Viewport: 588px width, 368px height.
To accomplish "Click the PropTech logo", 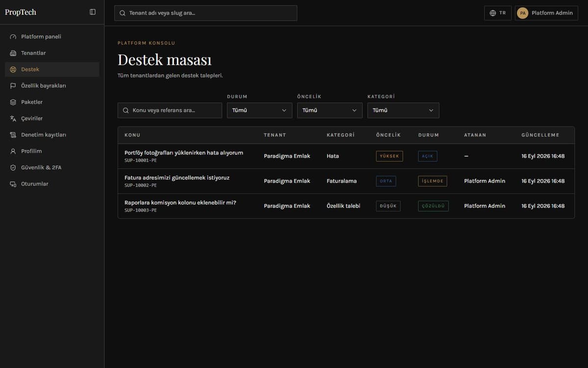I will [x=21, y=12].
